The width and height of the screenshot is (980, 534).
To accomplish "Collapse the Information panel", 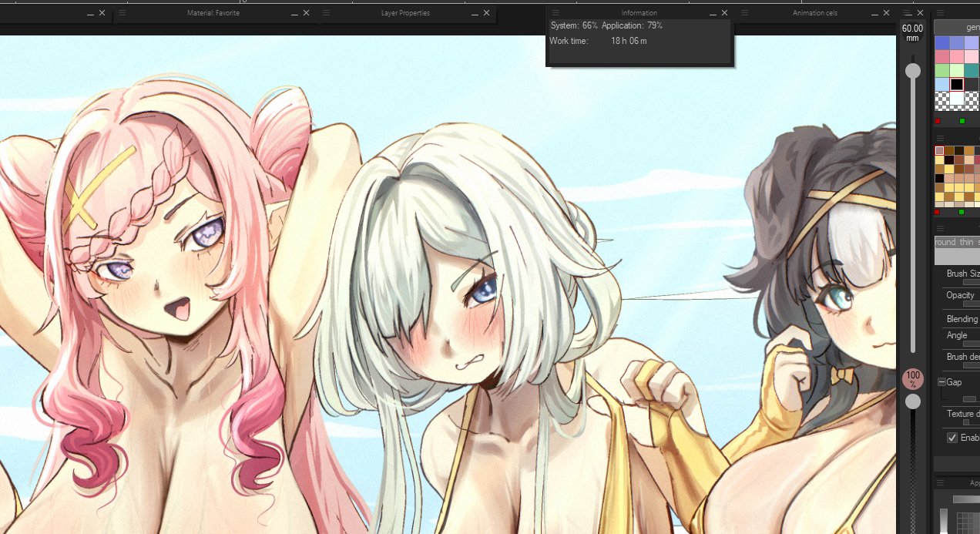I will pos(713,14).
